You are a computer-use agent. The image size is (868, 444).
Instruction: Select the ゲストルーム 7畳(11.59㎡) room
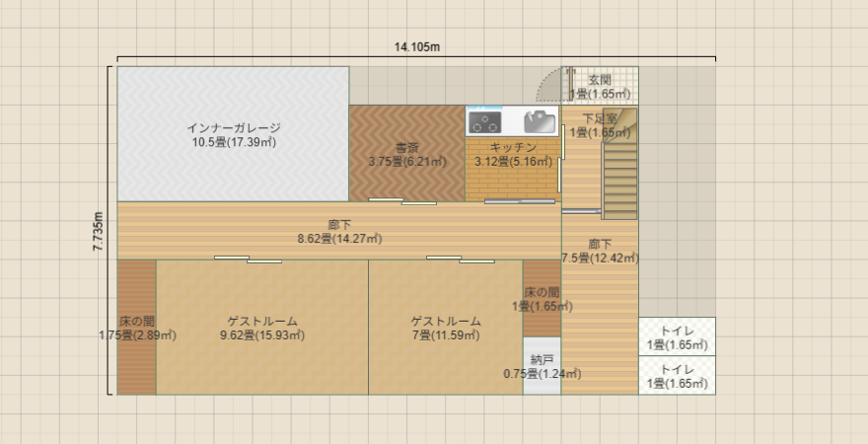(x=446, y=328)
